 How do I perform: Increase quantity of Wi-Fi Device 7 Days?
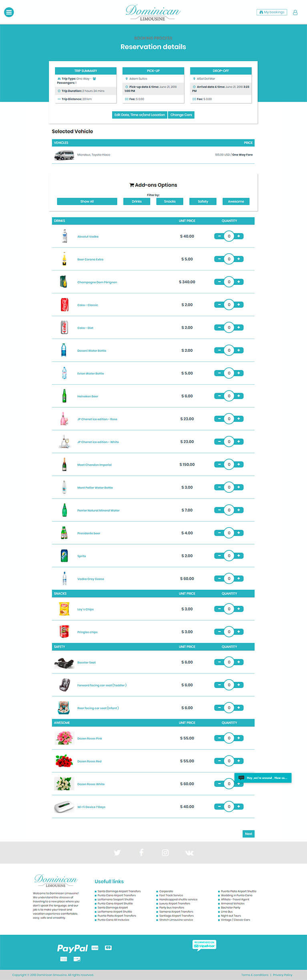[x=239, y=806]
